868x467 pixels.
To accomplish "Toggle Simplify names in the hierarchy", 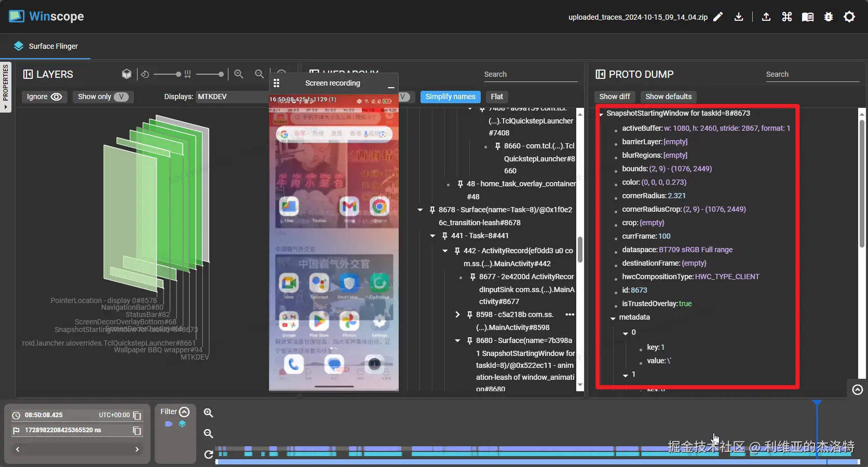I will click(450, 97).
